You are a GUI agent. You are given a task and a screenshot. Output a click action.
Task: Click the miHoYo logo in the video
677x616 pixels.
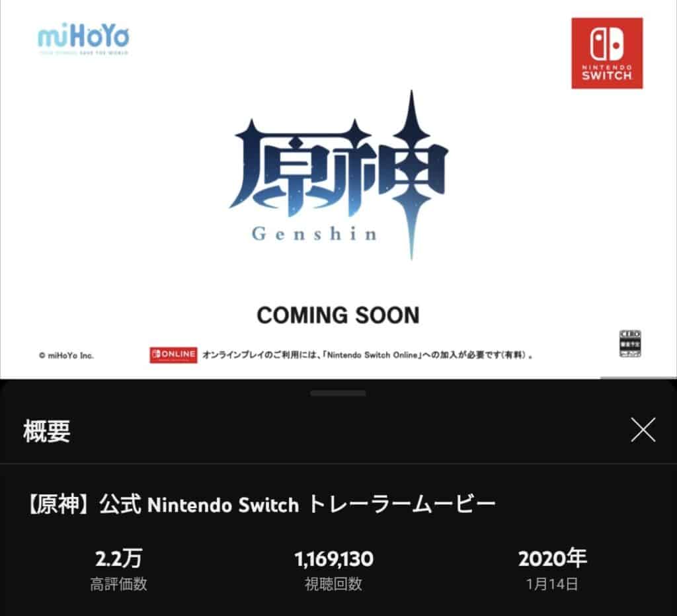point(83,38)
